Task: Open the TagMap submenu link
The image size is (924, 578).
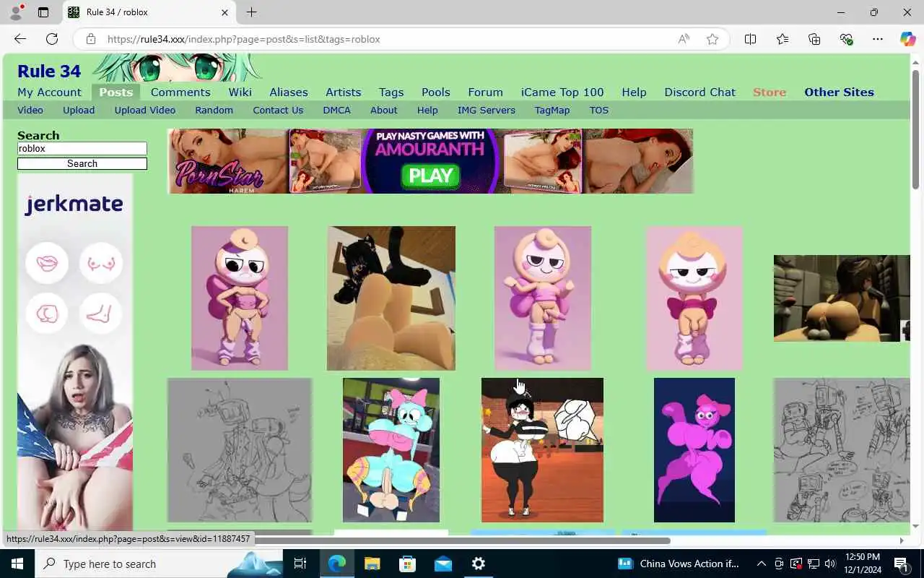Action: pyautogui.click(x=552, y=111)
